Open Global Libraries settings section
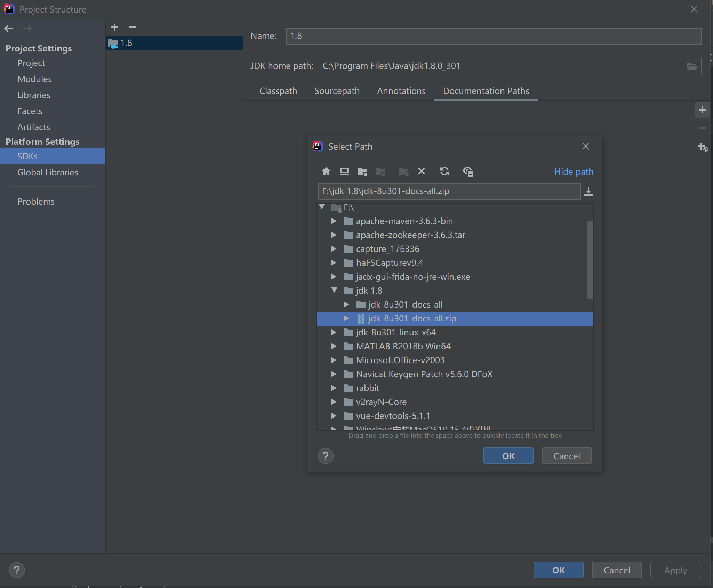This screenshot has width=713, height=588. 47,172
